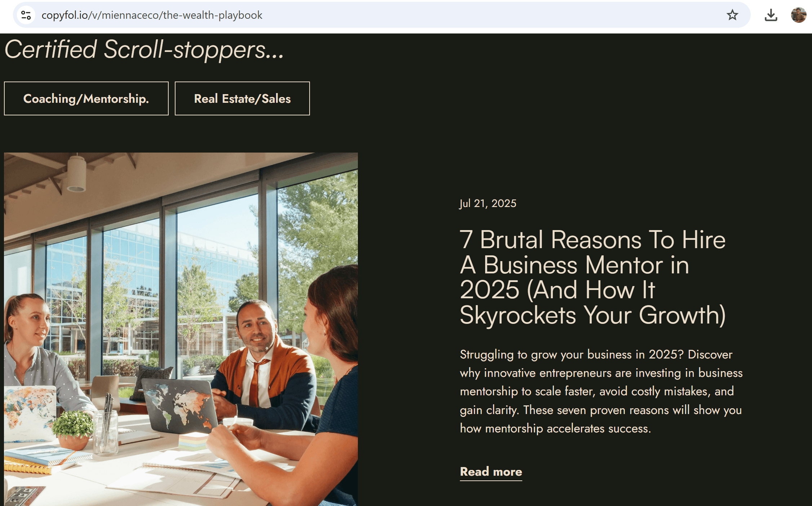812x506 pixels.
Task: Open the browser downloads icon
Action: (x=771, y=15)
